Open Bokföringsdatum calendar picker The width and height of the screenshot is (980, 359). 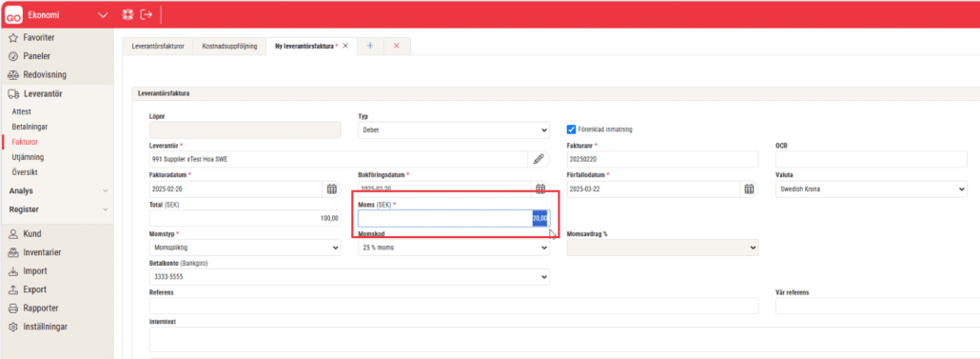(540, 189)
